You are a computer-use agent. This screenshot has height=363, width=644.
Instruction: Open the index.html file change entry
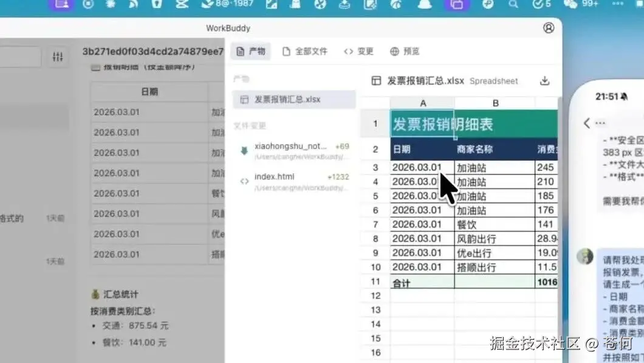click(x=295, y=182)
